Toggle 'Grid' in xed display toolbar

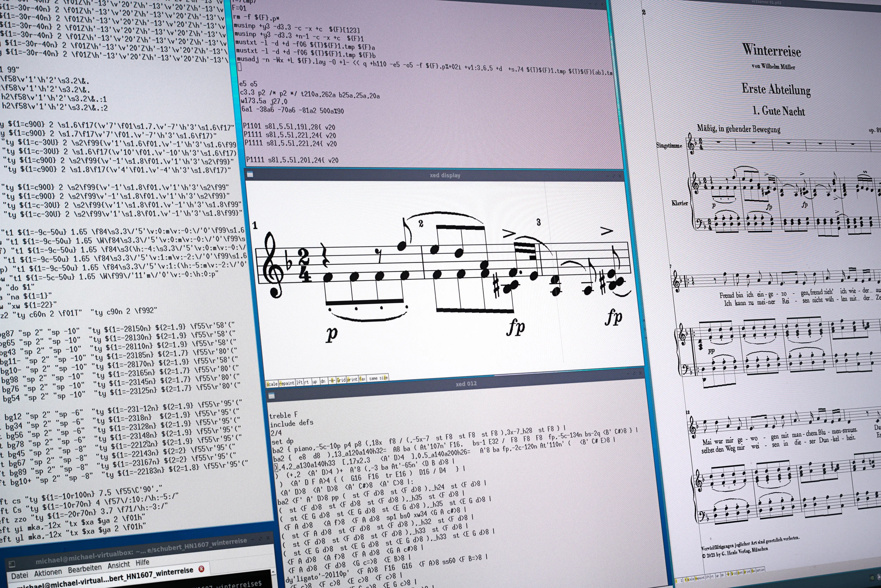tap(341, 380)
